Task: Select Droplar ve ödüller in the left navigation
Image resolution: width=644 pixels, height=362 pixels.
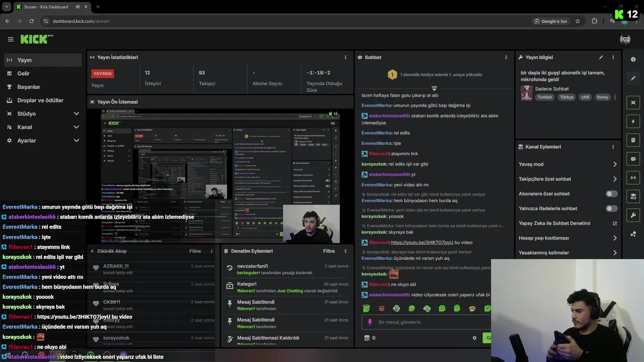Action: click(41, 100)
